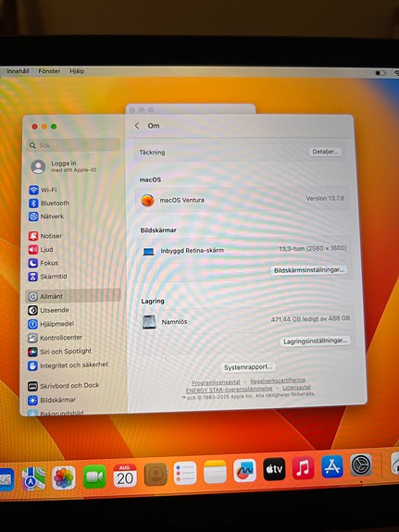Open Innehåll menu in menu bar
The width and height of the screenshot is (399, 532).
18,71
